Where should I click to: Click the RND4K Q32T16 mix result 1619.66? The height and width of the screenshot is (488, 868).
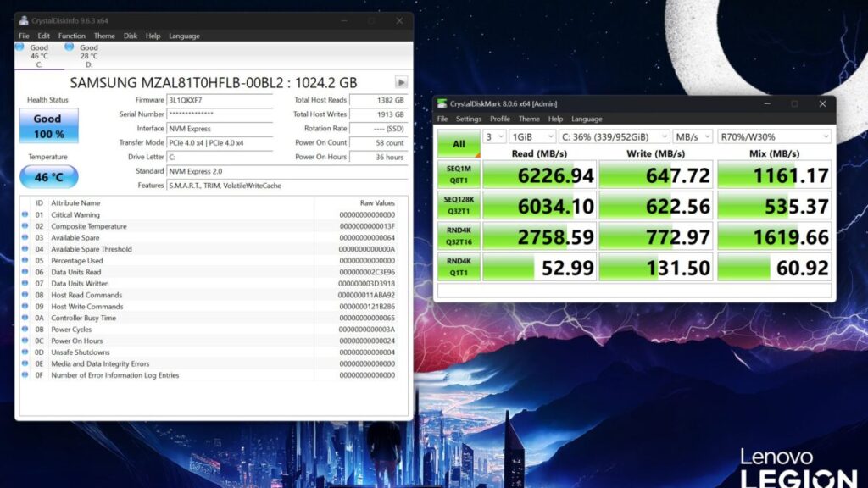pyautogui.click(x=774, y=237)
